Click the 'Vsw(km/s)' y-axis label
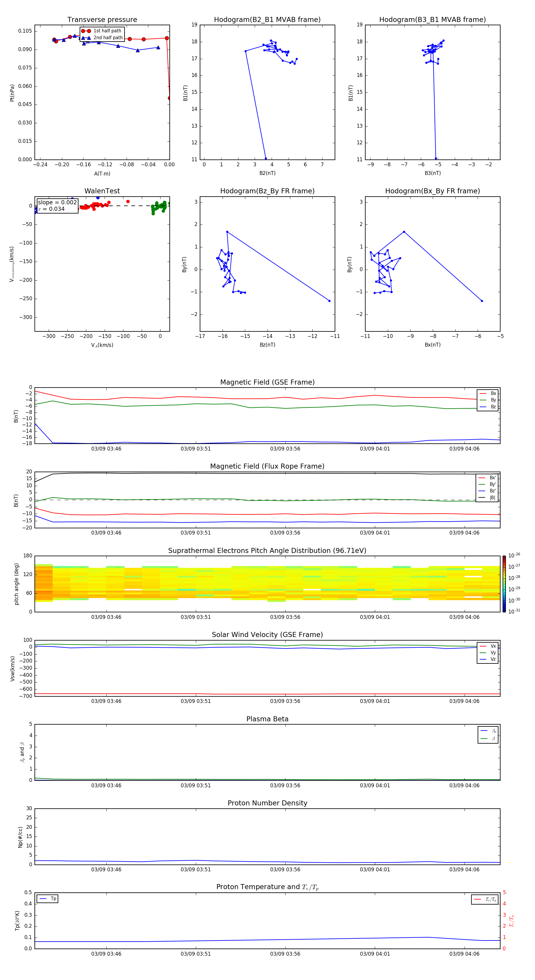This screenshot has height=980, width=535. [x=12, y=668]
